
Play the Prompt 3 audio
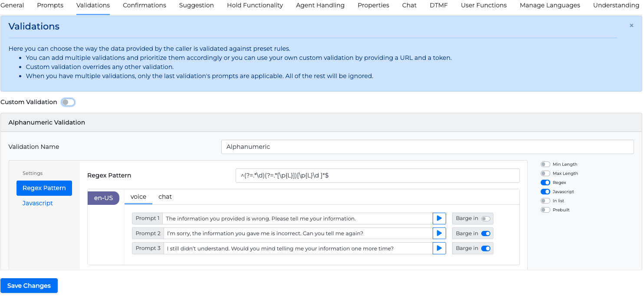coord(439,248)
